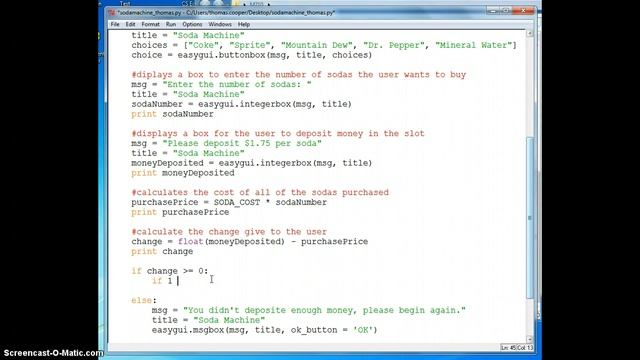This screenshot has width=640, height=360.
Task: Click the IDLE window icon in title bar
Action: click(112, 13)
